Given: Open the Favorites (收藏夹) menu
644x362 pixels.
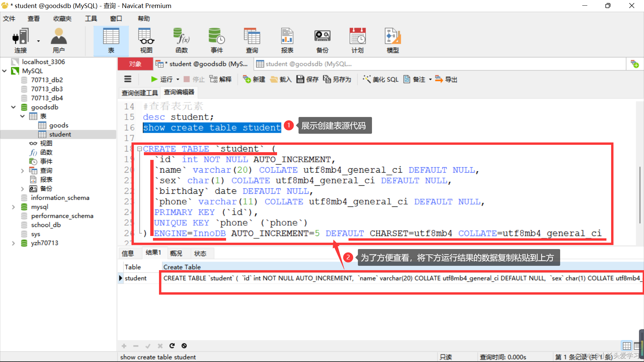Looking at the screenshot, I should [62, 18].
